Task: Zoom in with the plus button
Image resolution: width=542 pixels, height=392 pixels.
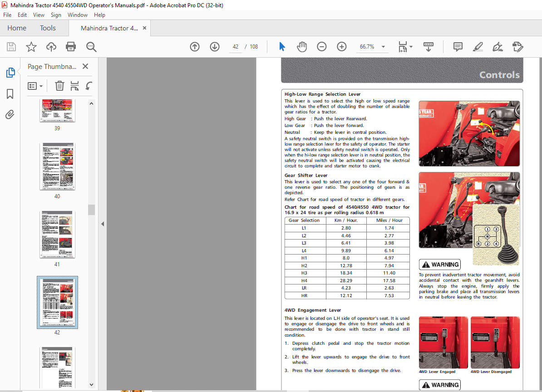Action: (x=341, y=47)
